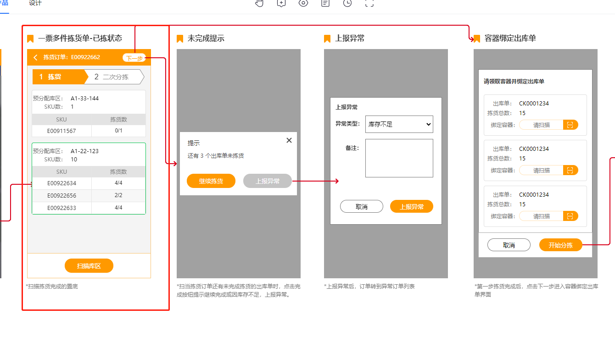
Task: Switch to the 设计 tab
Action: point(35,3)
